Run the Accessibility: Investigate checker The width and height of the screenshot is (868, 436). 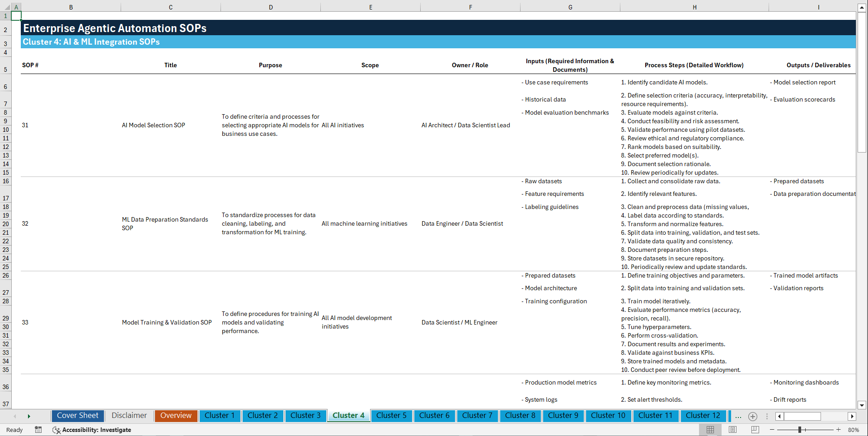click(x=92, y=430)
